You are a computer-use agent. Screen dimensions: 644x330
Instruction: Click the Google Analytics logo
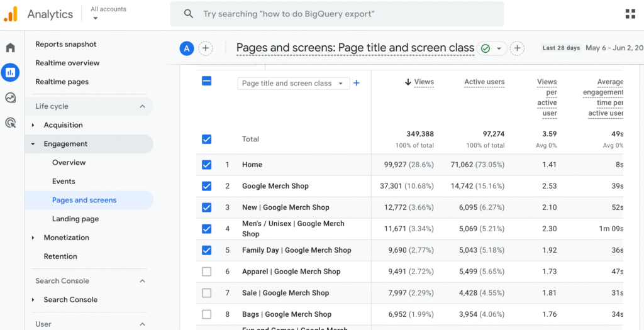point(11,14)
